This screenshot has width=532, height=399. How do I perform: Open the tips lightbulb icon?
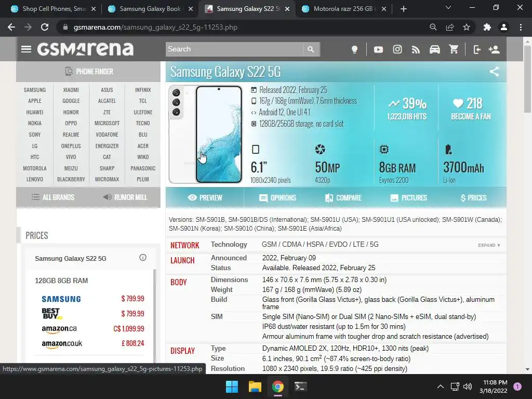point(354,49)
